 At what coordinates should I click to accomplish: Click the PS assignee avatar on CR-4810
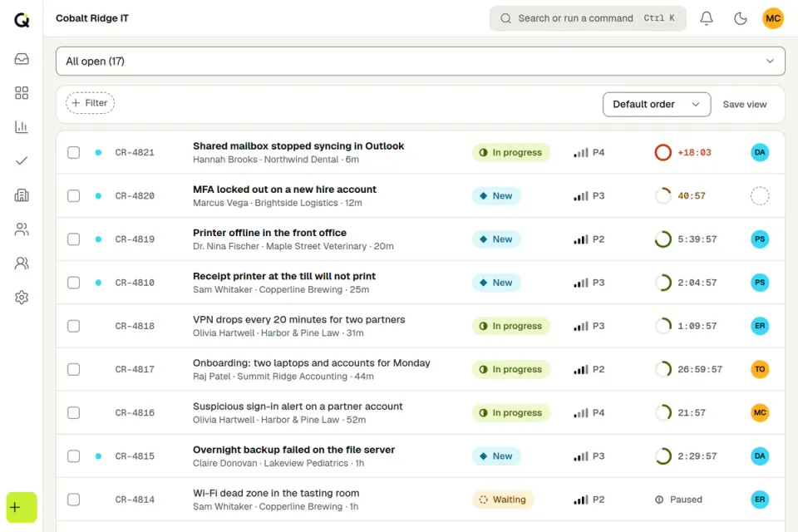(760, 283)
